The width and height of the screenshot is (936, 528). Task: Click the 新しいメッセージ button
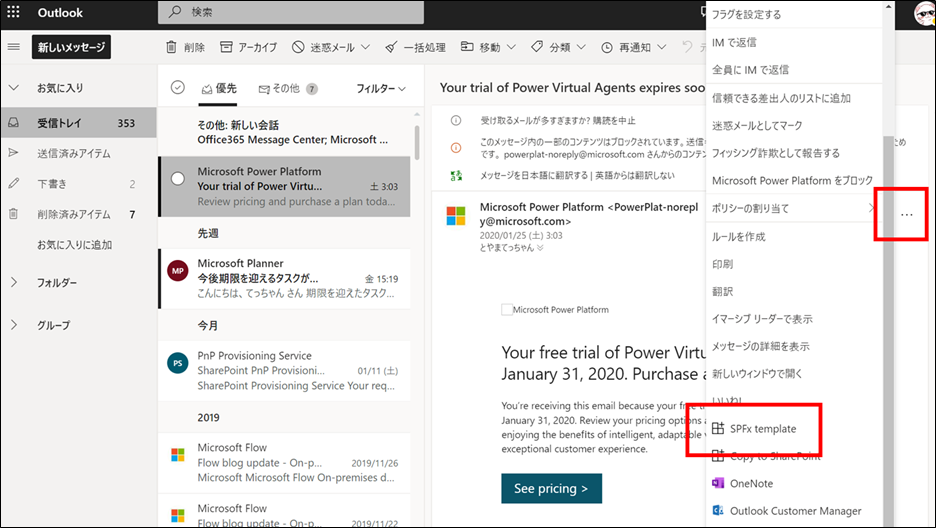point(71,47)
